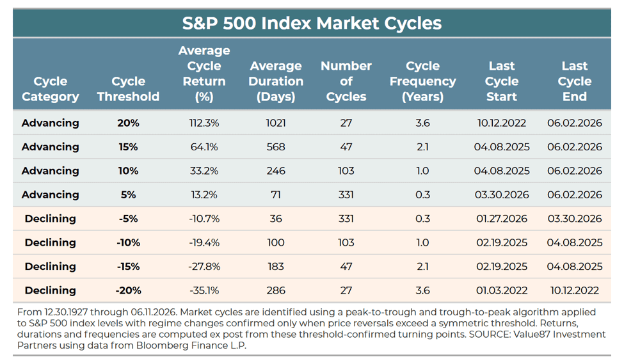
Task: Select the 103 cycles cell in Advancing row
Action: tap(346, 171)
